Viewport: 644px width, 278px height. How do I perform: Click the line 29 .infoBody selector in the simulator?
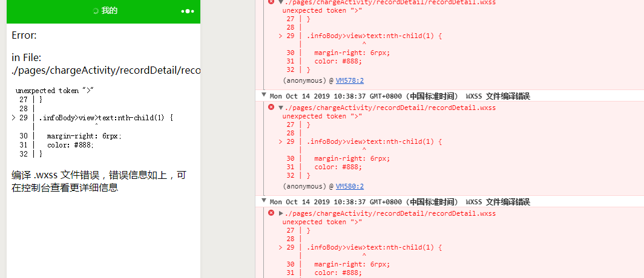(x=106, y=118)
